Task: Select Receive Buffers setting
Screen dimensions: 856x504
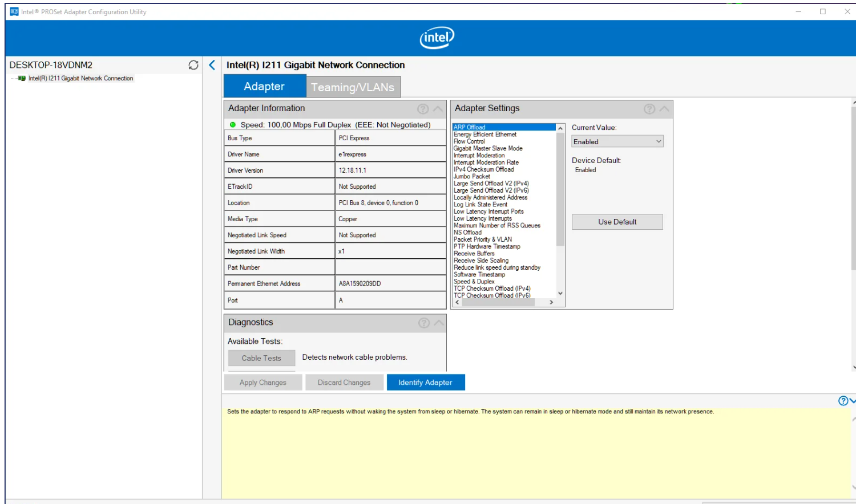Action: [x=474, y=254]
